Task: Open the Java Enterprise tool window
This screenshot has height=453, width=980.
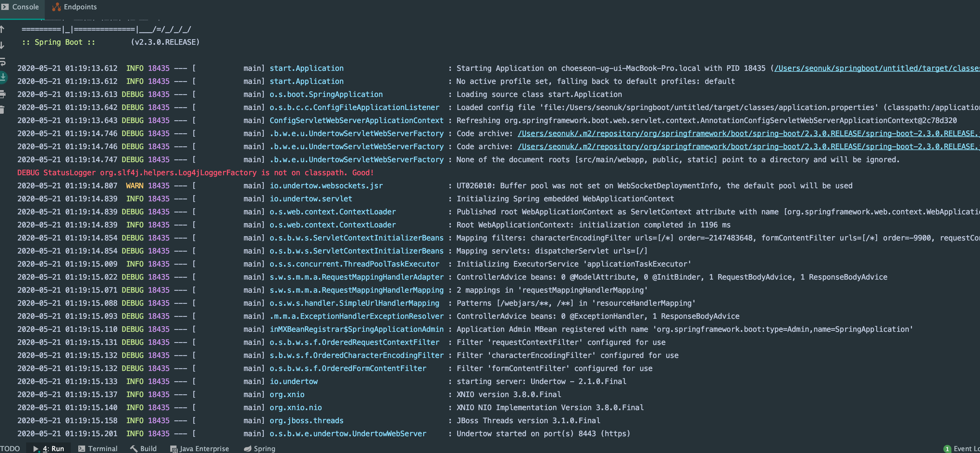Action: pos(200,448)
